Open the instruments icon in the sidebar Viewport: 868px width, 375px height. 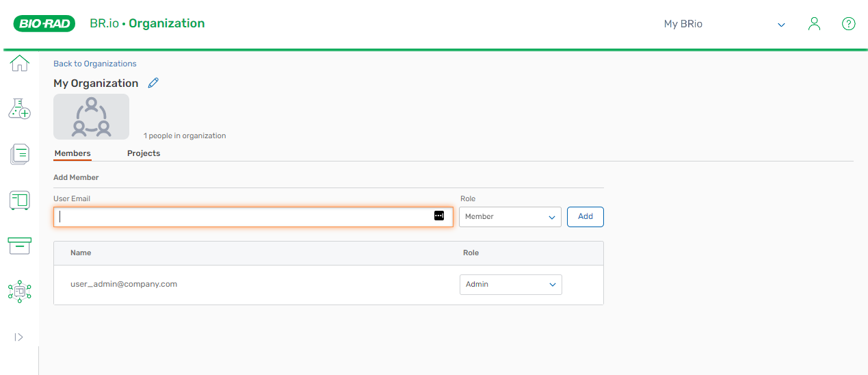coord(19,200)
